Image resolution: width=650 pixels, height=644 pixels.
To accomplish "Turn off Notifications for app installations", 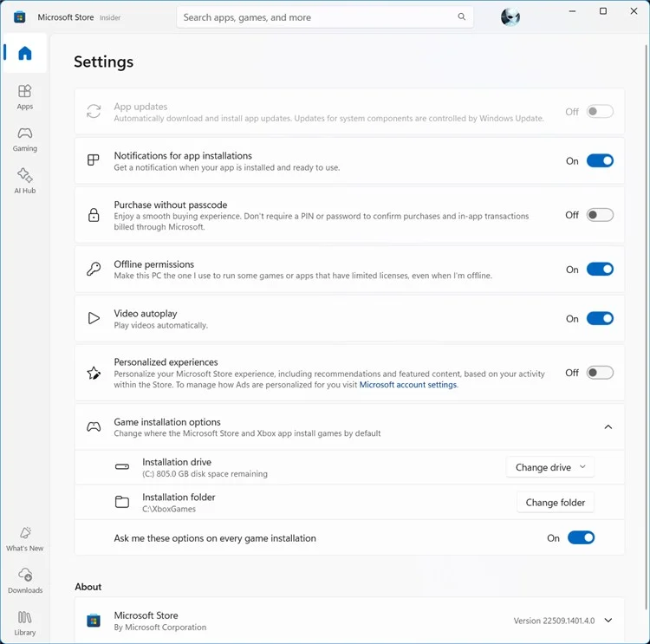I will point(600,160).
